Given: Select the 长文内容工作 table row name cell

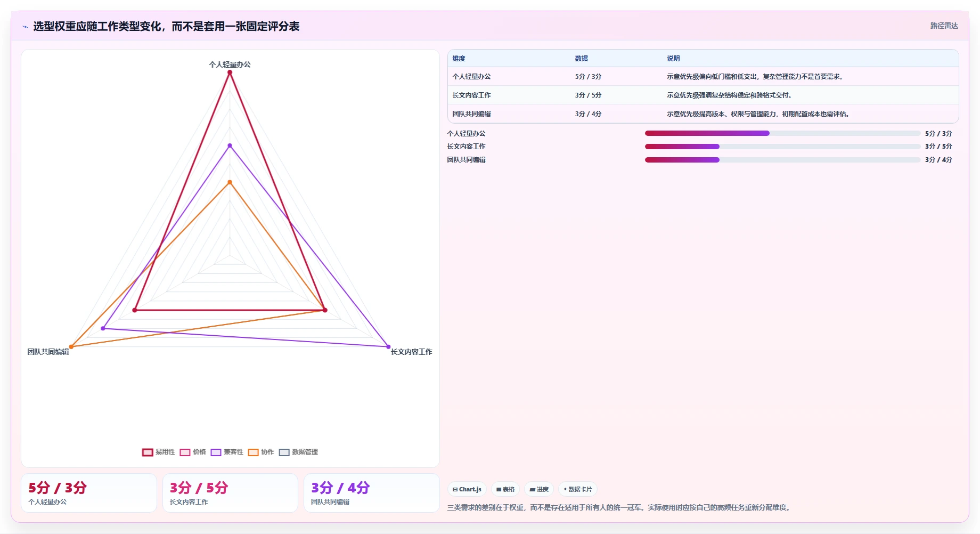Looking at the screenshot, I should [471, 95].
